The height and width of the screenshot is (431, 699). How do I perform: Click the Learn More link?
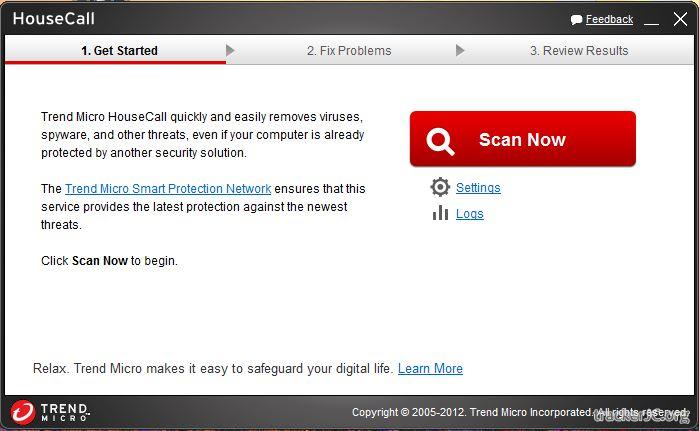pyautogui.click(x=430, y=369)
